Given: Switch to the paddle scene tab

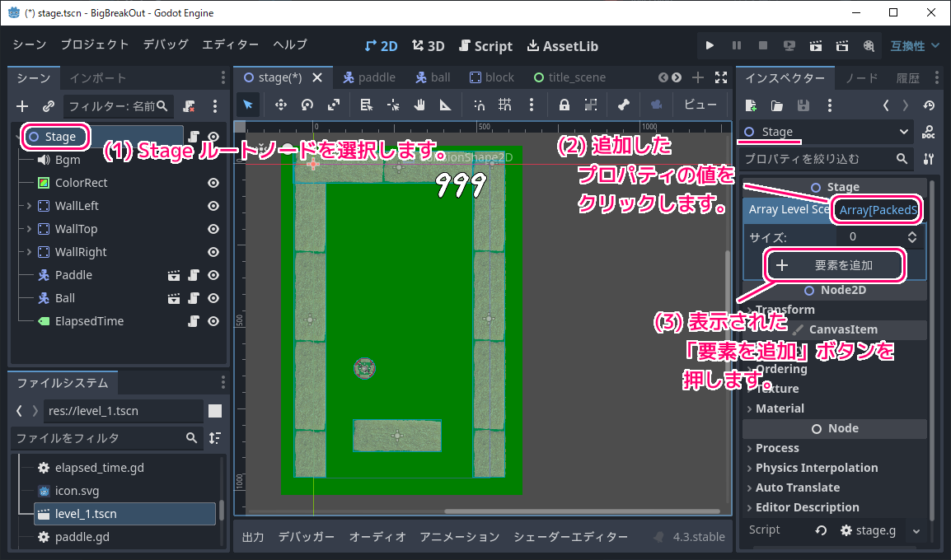Looking at the screenshot, I should (369, 77).
